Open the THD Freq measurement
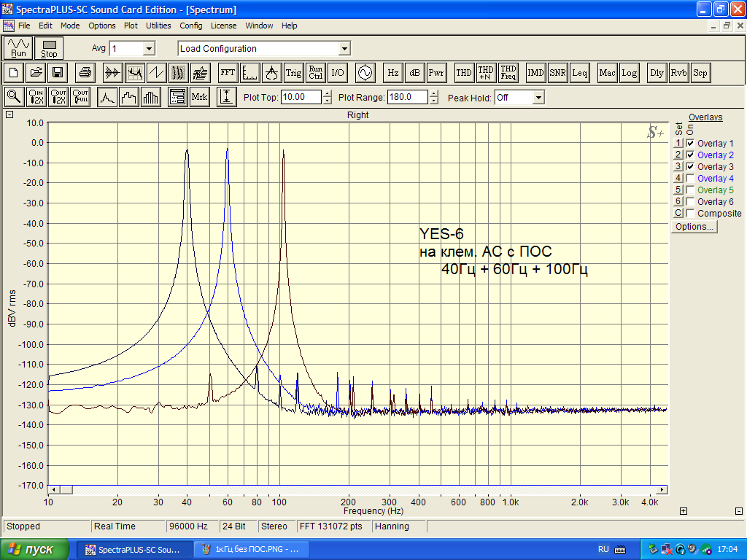This screenshot has width=747, height=560. click(508, 73)
